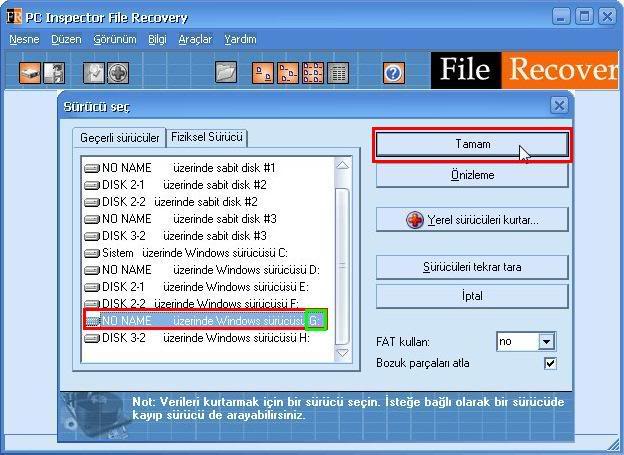This screenshot has height=455, width=624.
Task: Select the list view toolbar icon
Action: tap(313, 73)
